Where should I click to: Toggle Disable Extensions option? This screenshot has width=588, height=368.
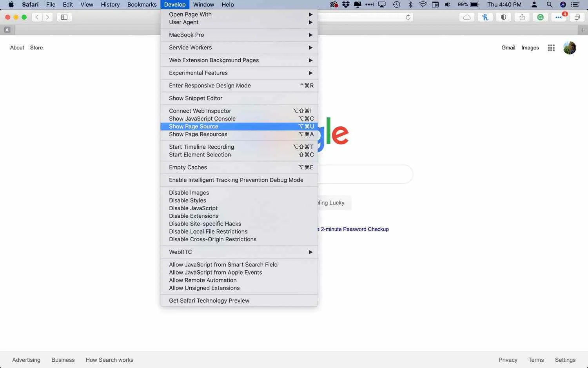[x=239, y=216]
